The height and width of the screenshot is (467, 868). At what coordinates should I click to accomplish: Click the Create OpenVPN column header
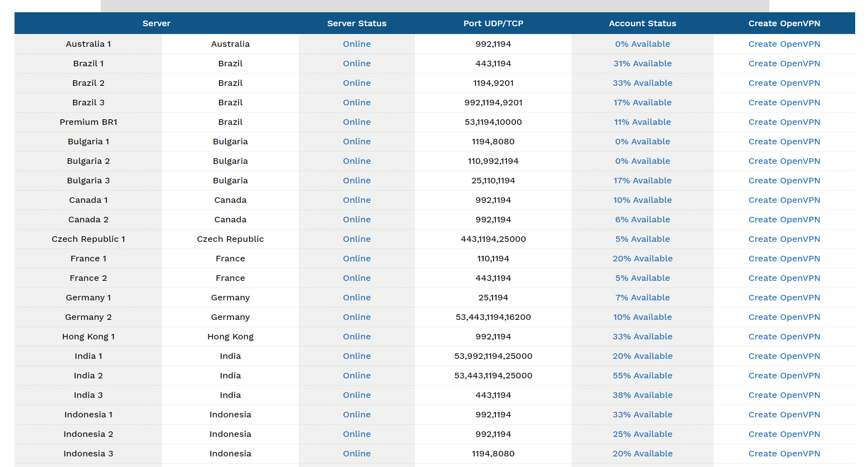784,23
